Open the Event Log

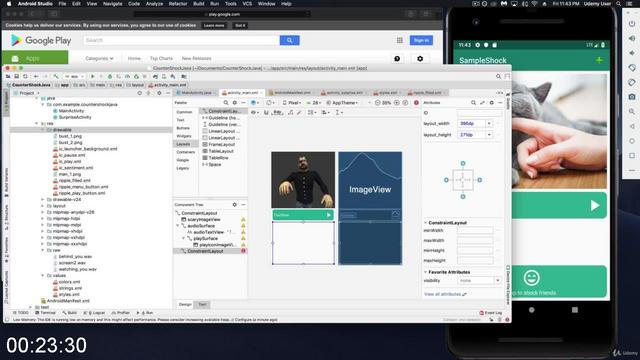click(491, 313)
